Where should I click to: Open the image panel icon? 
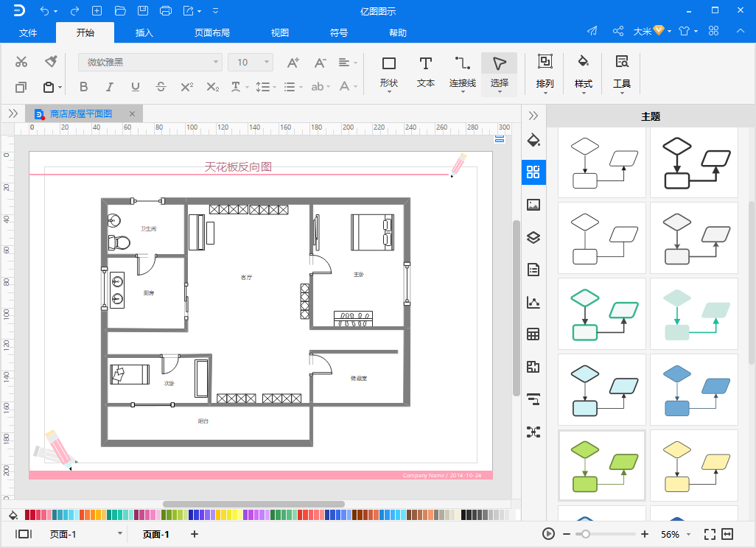(x=533, y=205)
